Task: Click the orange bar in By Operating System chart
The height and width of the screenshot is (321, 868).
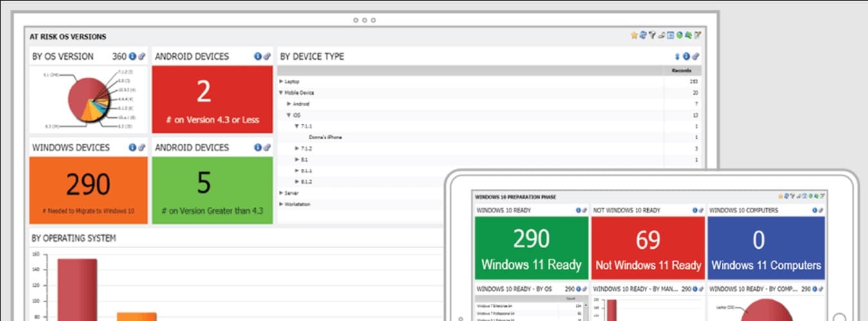Action: [137, 316]
